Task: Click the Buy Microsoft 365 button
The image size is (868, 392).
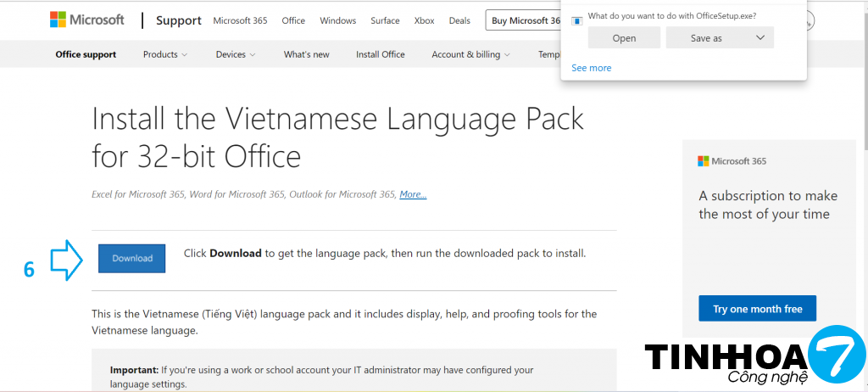Action: click(x=526, y=20)
